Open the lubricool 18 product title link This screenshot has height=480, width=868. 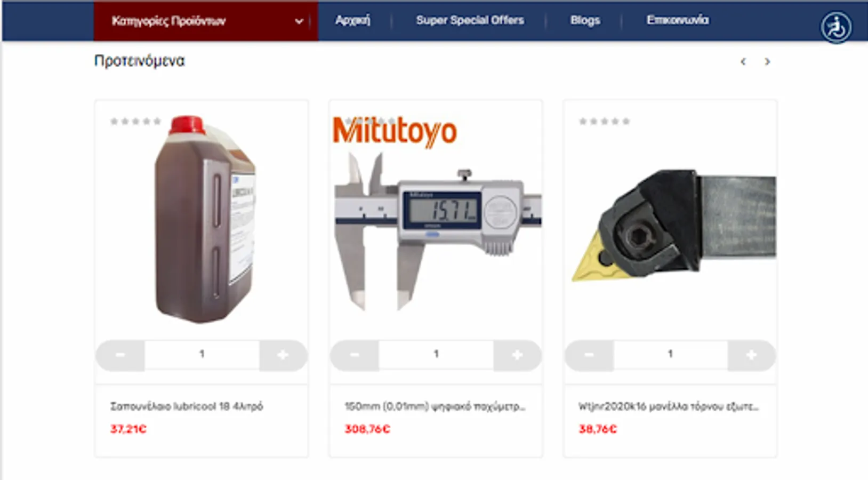pyautogui.click(x=187, y=406)
